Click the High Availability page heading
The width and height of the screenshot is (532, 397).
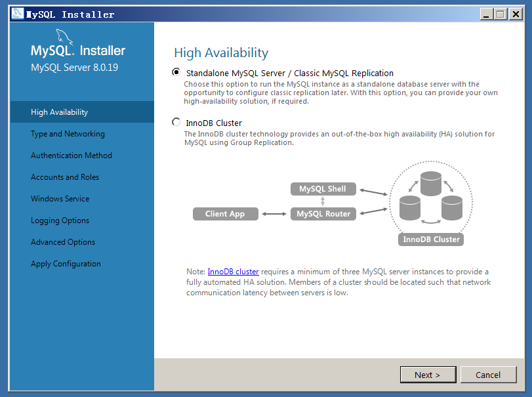pyautogui.click(x=221, y=53)
